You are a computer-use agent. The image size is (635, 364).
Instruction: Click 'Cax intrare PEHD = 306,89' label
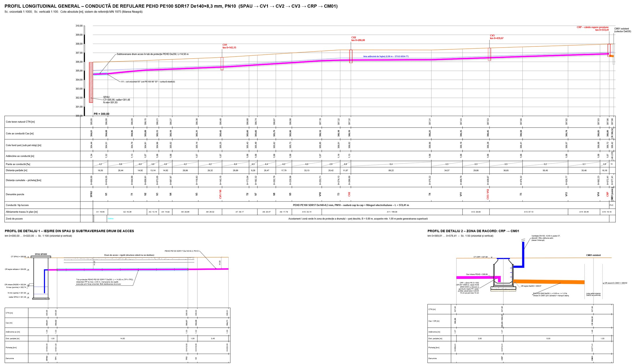coord(477,274)
